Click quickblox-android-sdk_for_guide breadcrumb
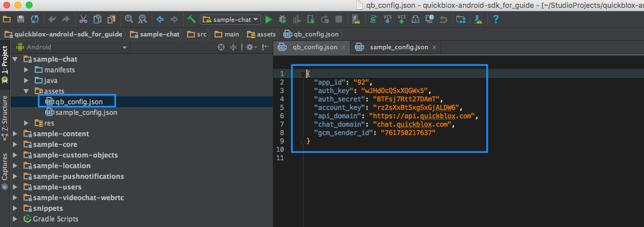644x227 pixels. [x=63, y=34]
